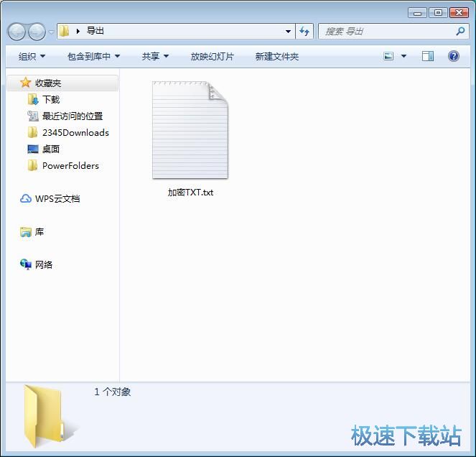The width and height of the screenshot is (476, 457).
Task: Click the 桌面 monitor icon
Action: click(x=33, y=149)
